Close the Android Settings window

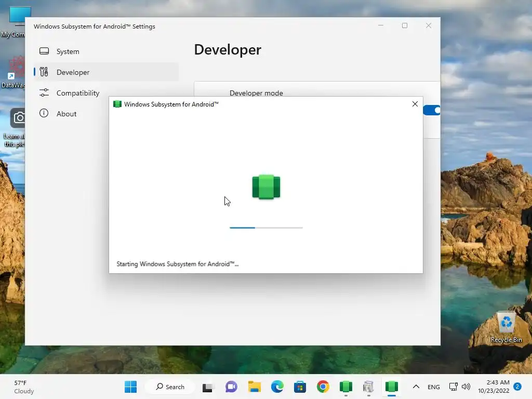(429, 25)
